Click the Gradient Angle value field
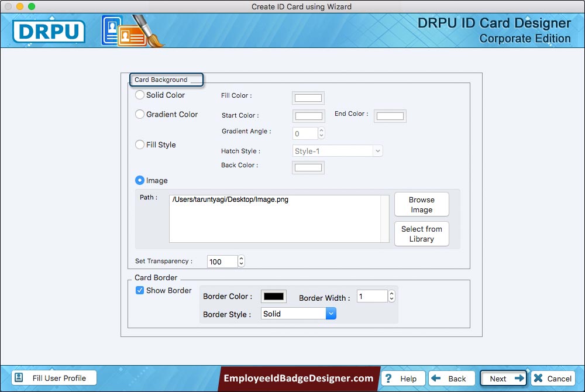Screen dimensions: 585x392 pyautogui.click(x=305, y=133)
